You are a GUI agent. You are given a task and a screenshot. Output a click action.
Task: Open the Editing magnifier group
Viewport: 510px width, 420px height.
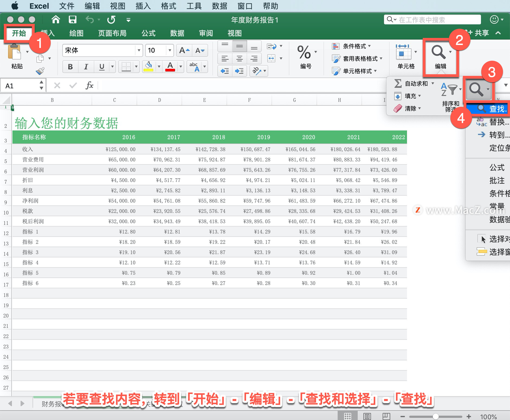[x=438, y=52]
